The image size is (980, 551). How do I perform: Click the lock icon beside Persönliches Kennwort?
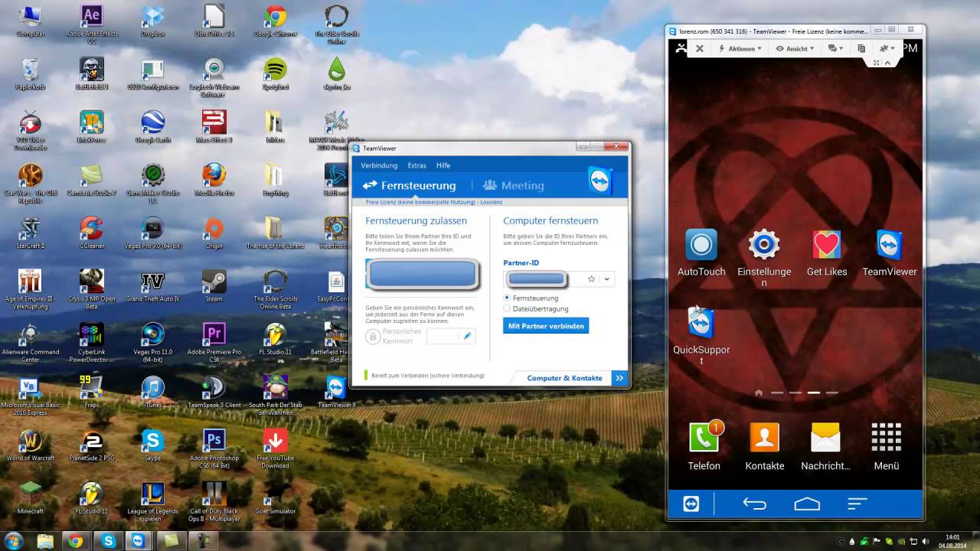(372, 336)
